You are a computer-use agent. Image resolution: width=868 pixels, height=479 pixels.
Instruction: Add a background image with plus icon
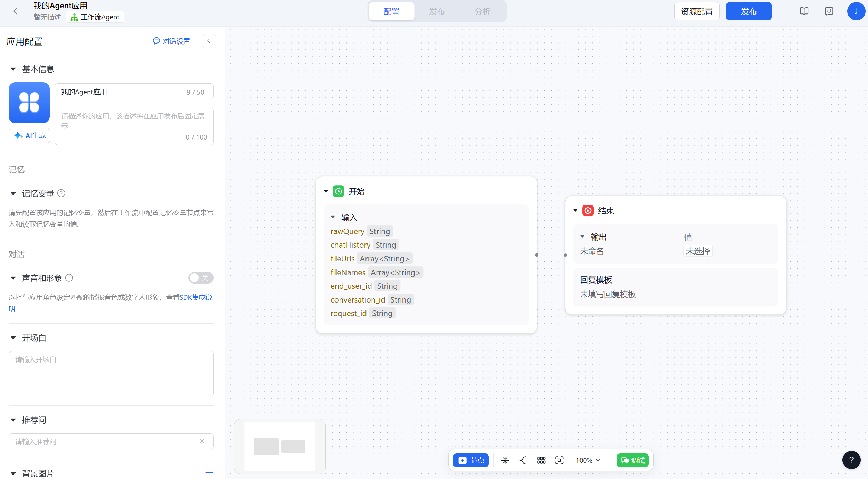[x=209, y=473]
